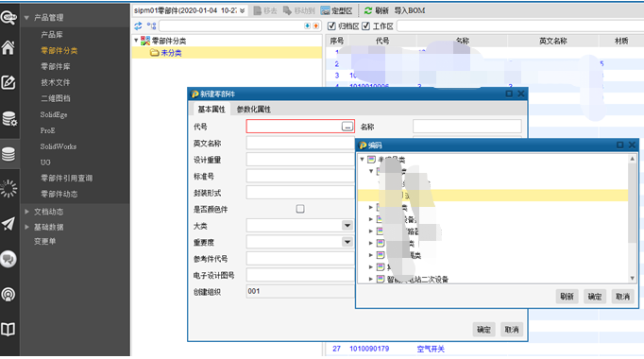
Task: Open 零部件引用查询 in the left menu
Action: tap(66, 179)
